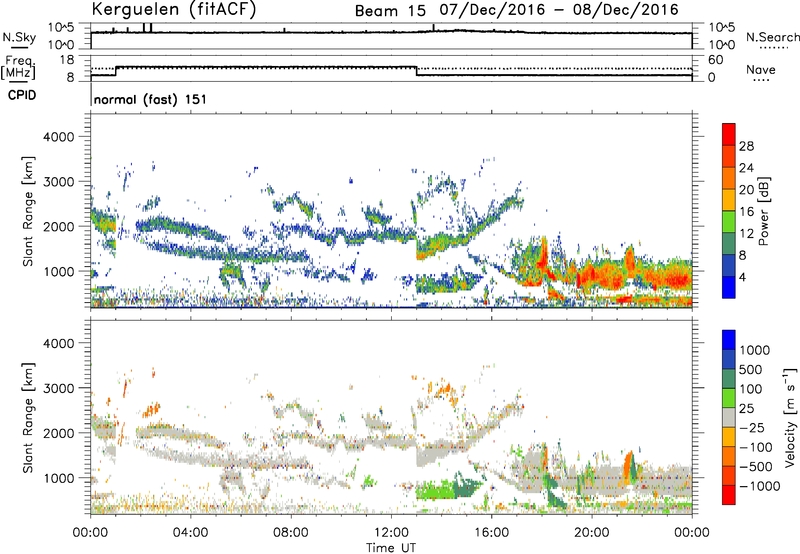Click the '28' tick on Power colorbar

pos(746,146)
